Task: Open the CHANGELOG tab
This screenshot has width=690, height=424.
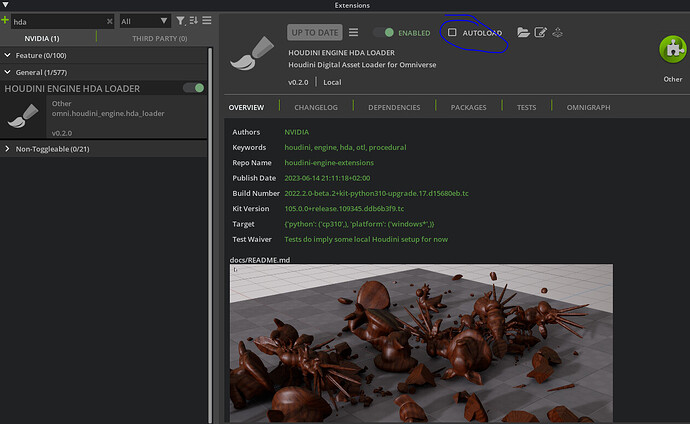Action: (x=316, y=107)
